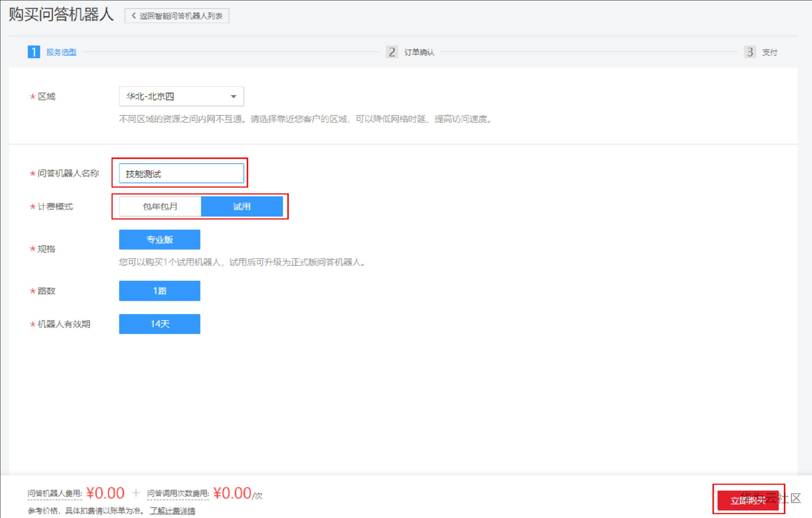Screen dimensions: 812x518
Task: Click 问答机器人费用 dotted label
Action: tap(55, 493)
